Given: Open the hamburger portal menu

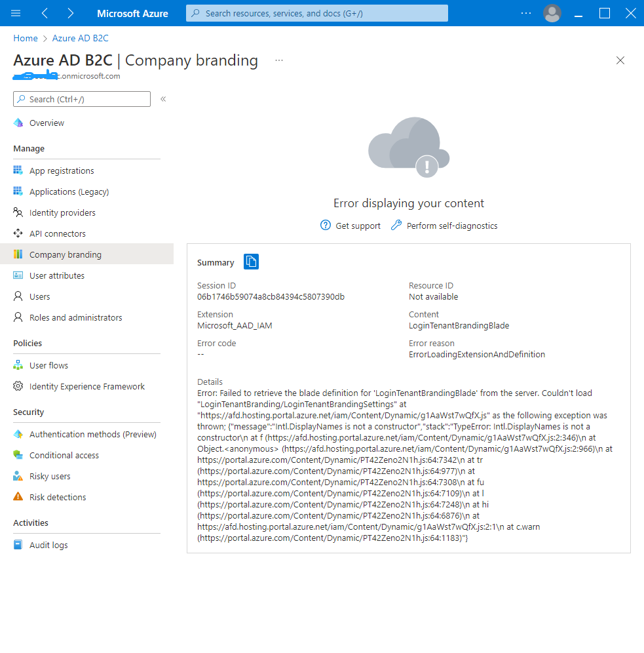Looking at the screenshot, I should (16, 13).
